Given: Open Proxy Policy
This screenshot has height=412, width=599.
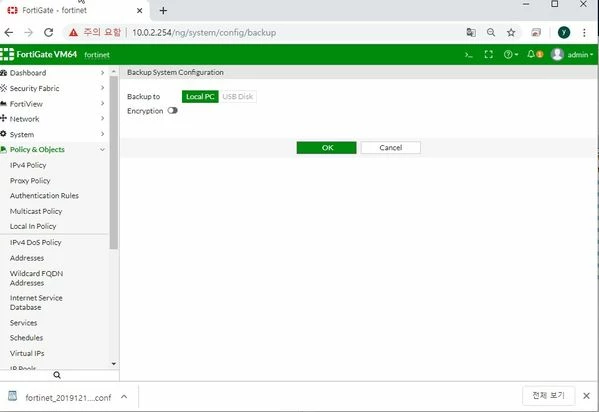Looking at the screenshot, I should tap(30, 180).
